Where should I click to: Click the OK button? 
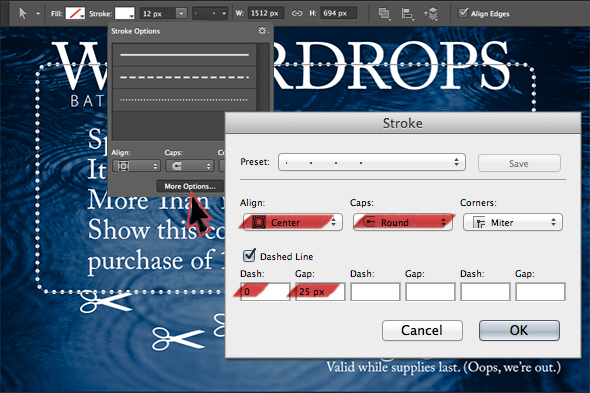(x=519, y=330)
